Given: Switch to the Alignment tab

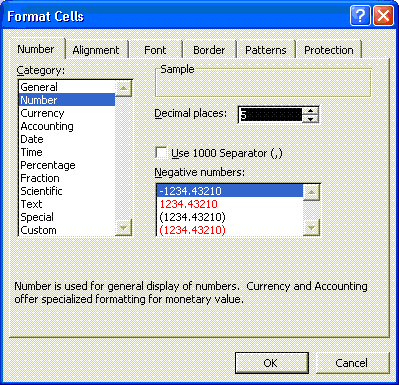Looking at the screenshot, I should pyautogui.click(x=96, y=50).
